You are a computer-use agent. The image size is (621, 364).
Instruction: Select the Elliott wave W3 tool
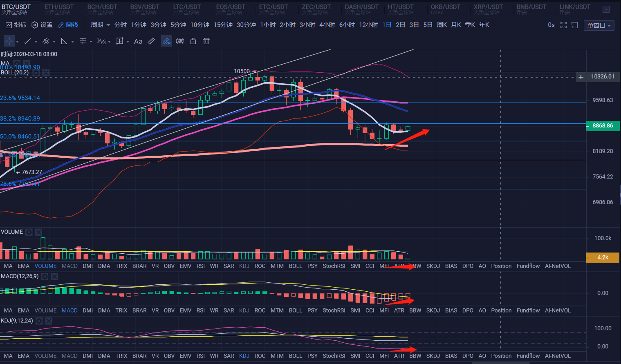pos(101,41)
